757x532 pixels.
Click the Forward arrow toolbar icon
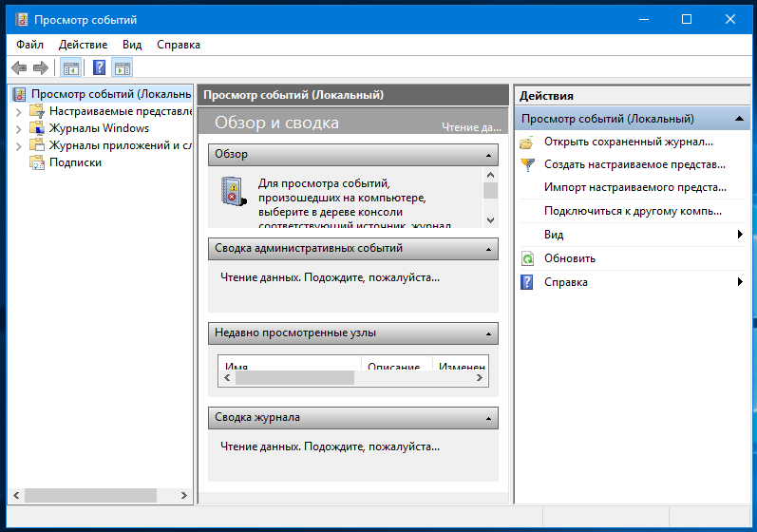click(x=41, y=67)
